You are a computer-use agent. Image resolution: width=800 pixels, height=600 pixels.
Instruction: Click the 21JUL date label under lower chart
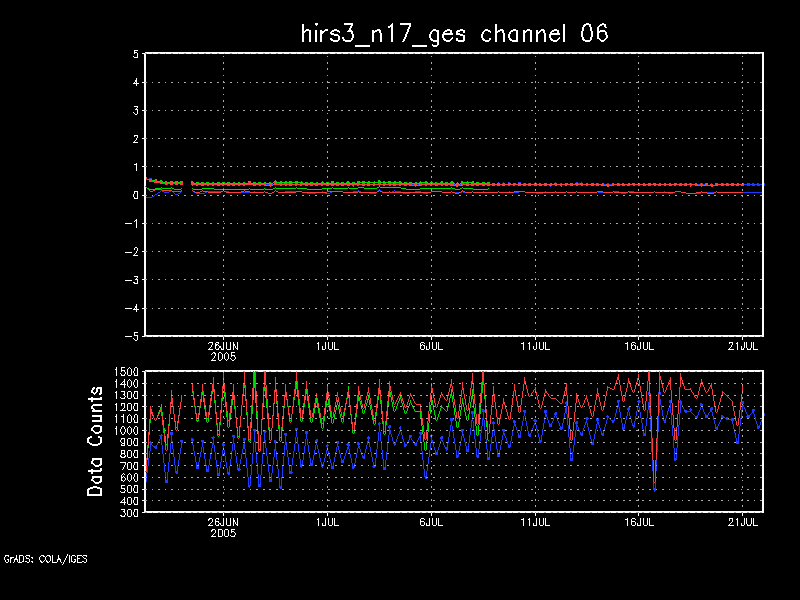[743, 522]
